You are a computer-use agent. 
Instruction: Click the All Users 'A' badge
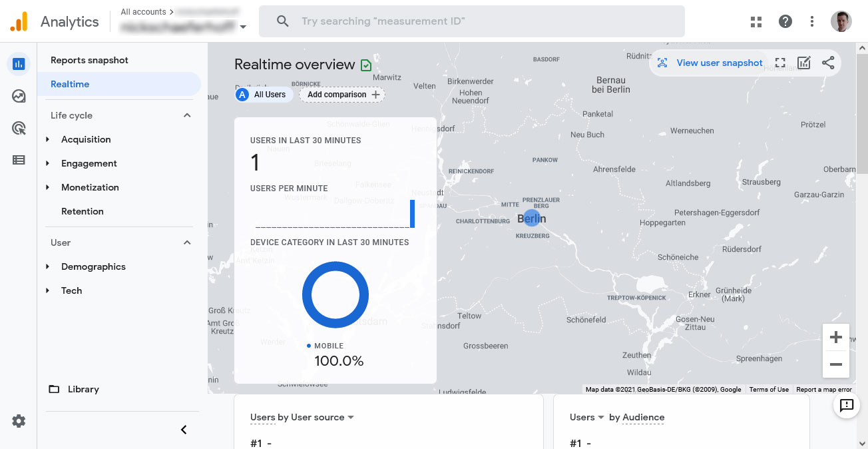click(x=243, y=95)
